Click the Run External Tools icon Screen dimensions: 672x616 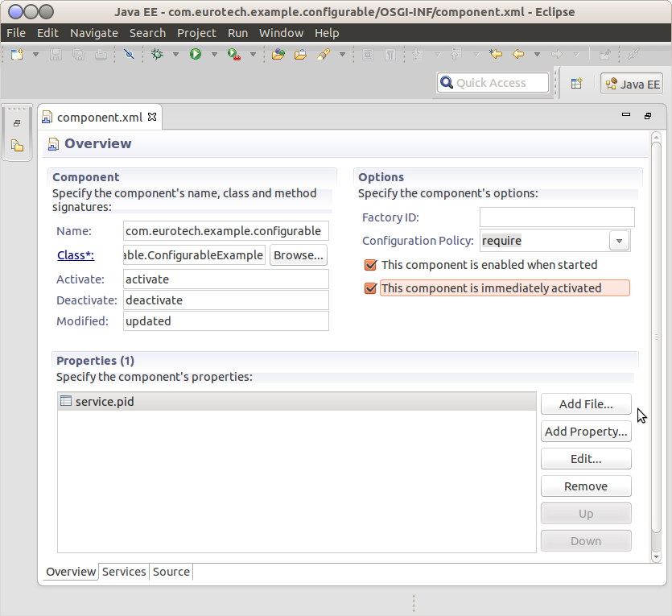pyautogui.click(x=234, y=55)
